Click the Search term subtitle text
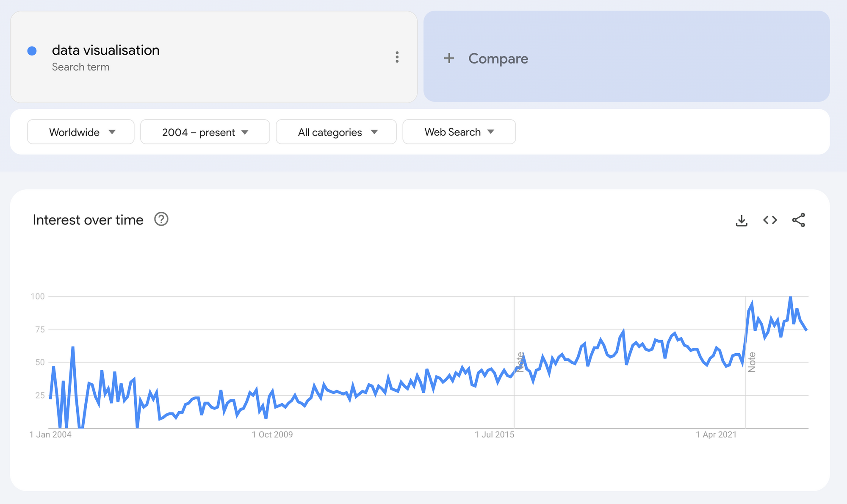Viewport: 847px width, 504px height. (x=80, y=67)
